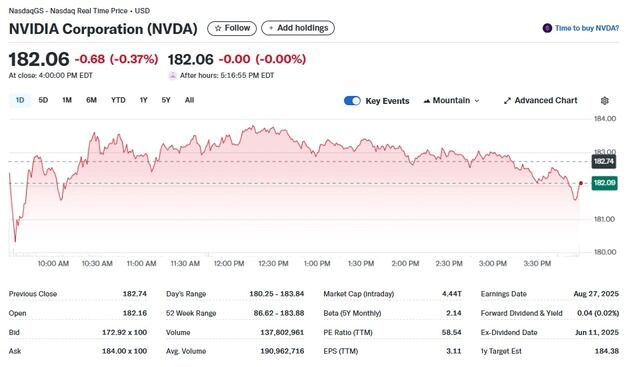Image resolution: width=628 pixels, height=367 pixels.
Task: Click the after hours moon icon
Action: coord(172,75)
